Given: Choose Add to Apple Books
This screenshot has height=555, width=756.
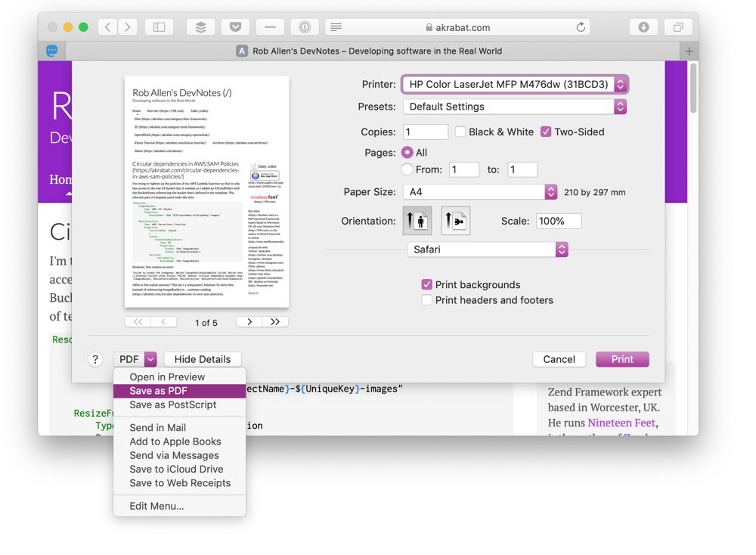Looking at the screenshot, I should tap(179, 442).
